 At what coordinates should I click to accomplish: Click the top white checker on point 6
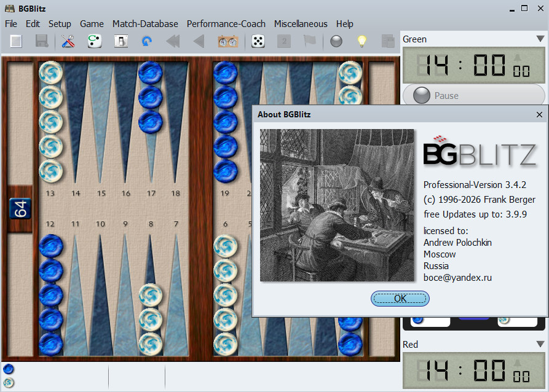click(226, 246)
